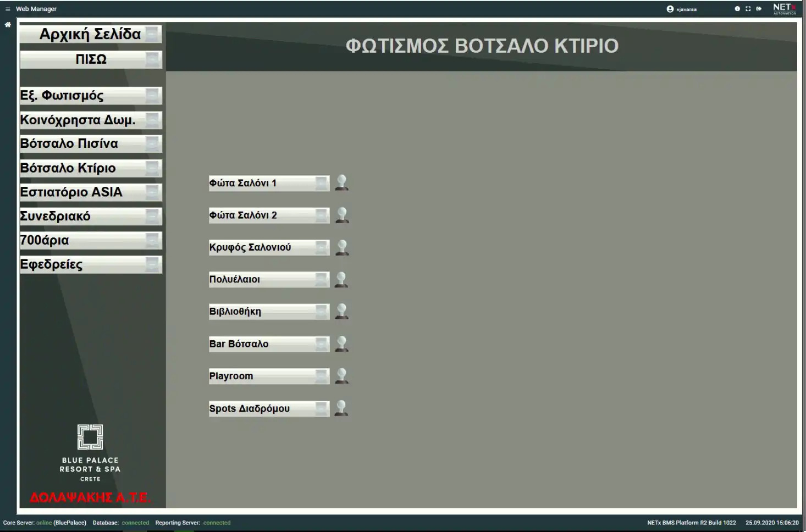The width and height of the screenshot is (806, 532).
Task: Toggle the Βιβλιοθήκη light switch button
Action: (x=269, y=312)
